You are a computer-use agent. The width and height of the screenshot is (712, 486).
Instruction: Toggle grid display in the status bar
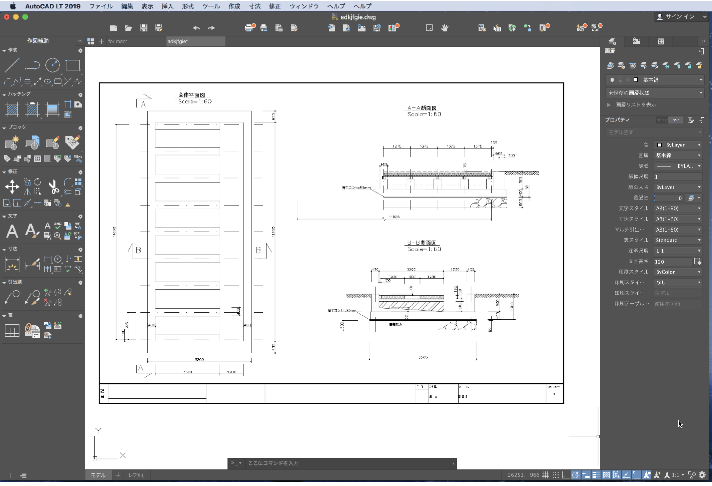pos(546,475)
